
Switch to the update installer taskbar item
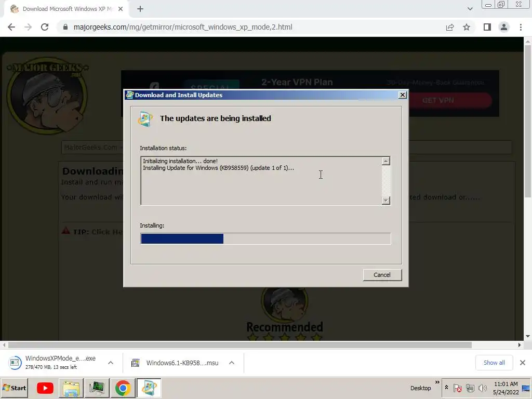click(x=149, y=388)
